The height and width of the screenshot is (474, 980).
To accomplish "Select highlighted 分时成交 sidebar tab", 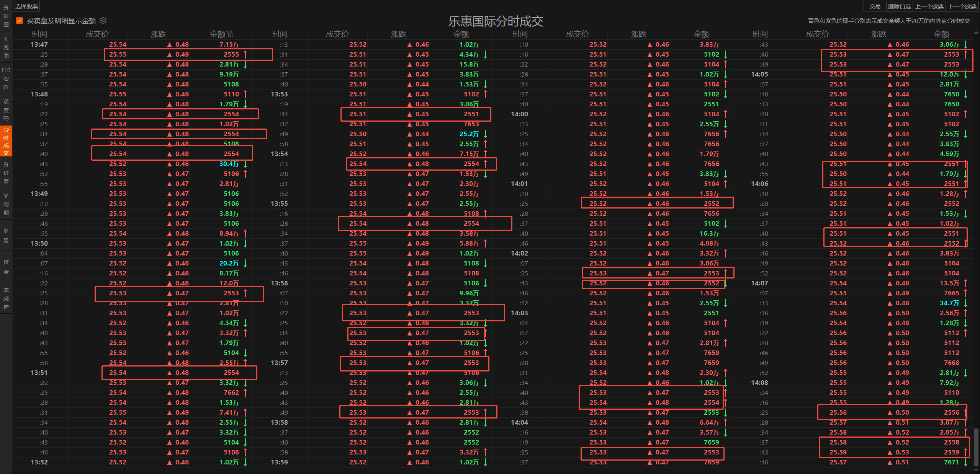I will pyautogui.click(x=6, y=141).
